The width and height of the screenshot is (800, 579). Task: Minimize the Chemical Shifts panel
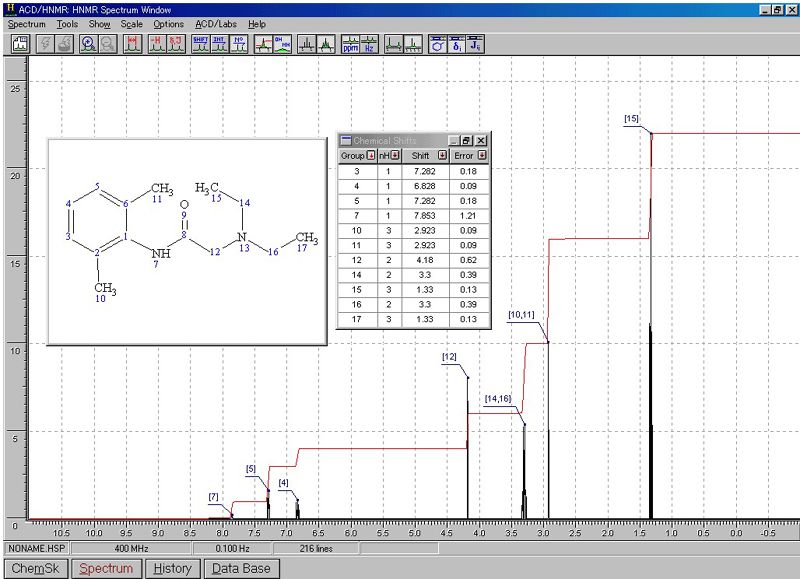[454, 140]
